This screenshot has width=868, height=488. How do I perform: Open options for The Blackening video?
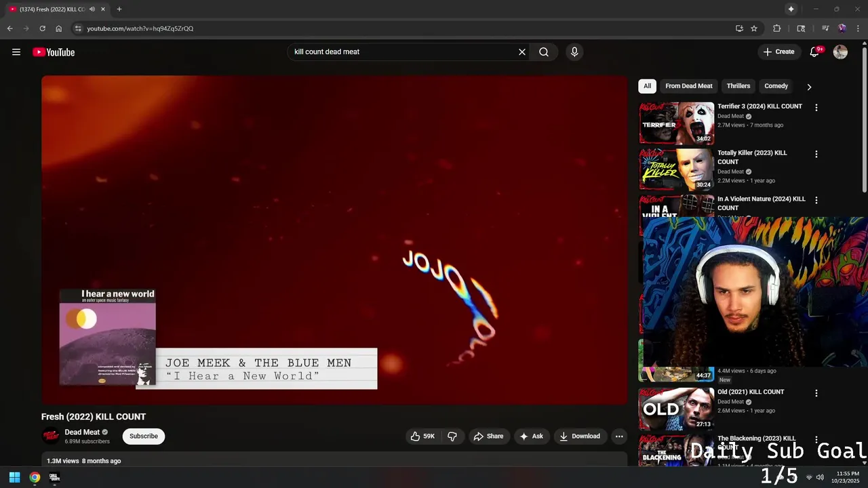816,439
